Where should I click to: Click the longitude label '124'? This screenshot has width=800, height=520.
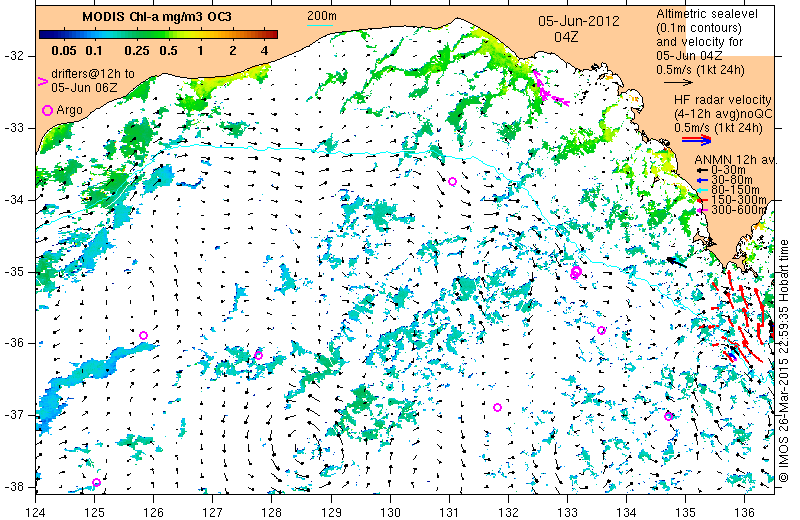35,511
